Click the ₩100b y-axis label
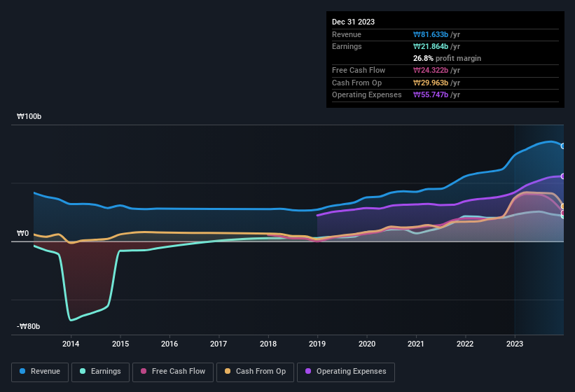This screenshot has height=392, width=575. (x=29, y=117)
